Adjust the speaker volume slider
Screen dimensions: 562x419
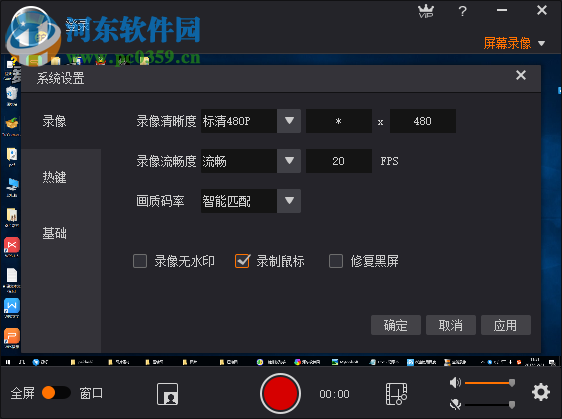click(x=490, y=383)
